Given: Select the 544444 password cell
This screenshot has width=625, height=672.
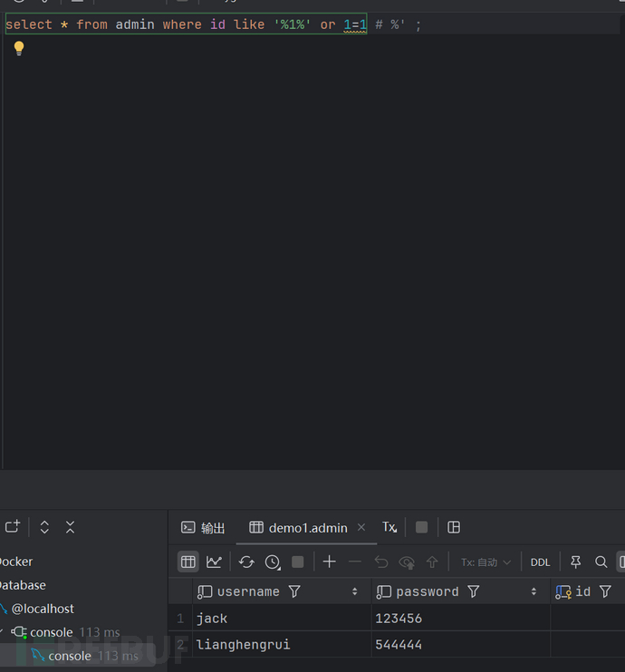Looking at the screenshot, I should (461, 644).
